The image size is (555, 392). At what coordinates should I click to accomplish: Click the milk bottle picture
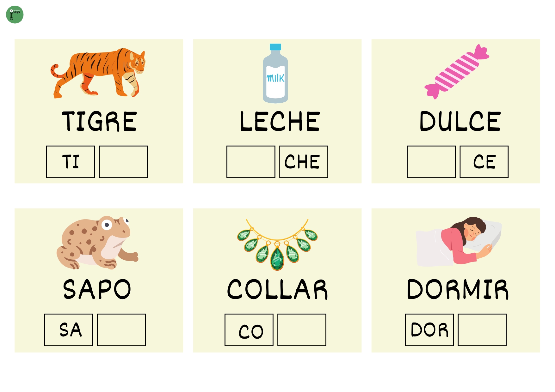pyautogui.click(x=275, y=73)
